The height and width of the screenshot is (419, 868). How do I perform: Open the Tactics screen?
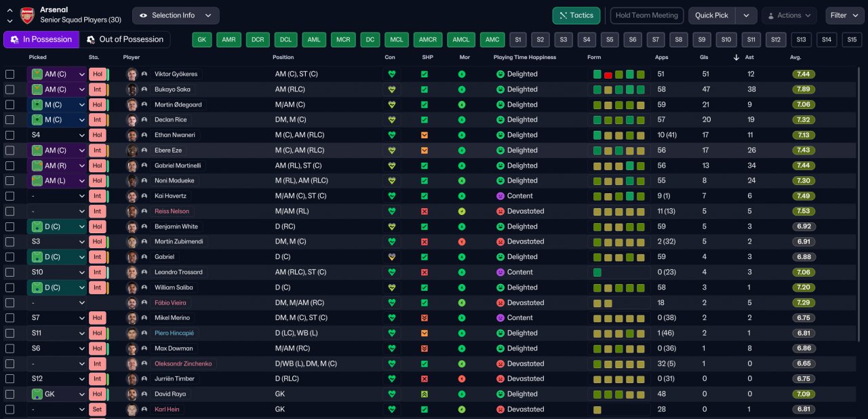click(x=576, y=15)
